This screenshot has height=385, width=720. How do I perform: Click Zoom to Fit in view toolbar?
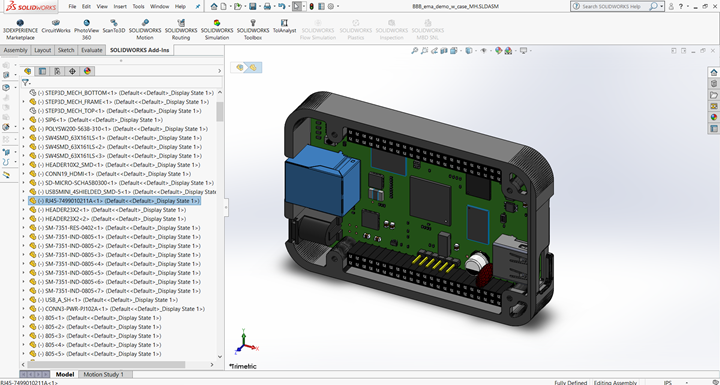[x=414, y=51]
